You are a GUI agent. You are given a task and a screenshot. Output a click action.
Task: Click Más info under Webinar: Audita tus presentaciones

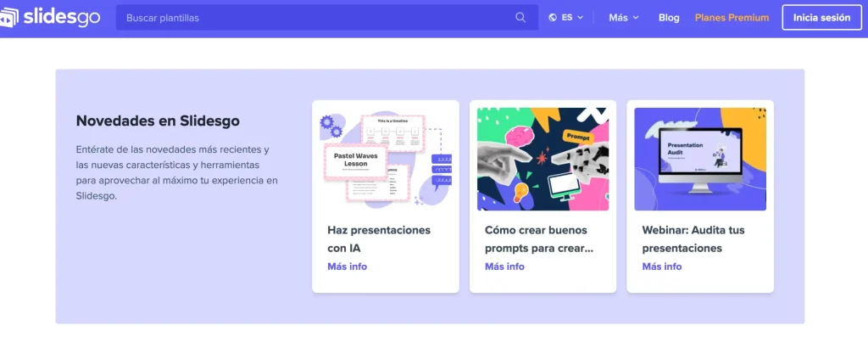tap(661, 267)
